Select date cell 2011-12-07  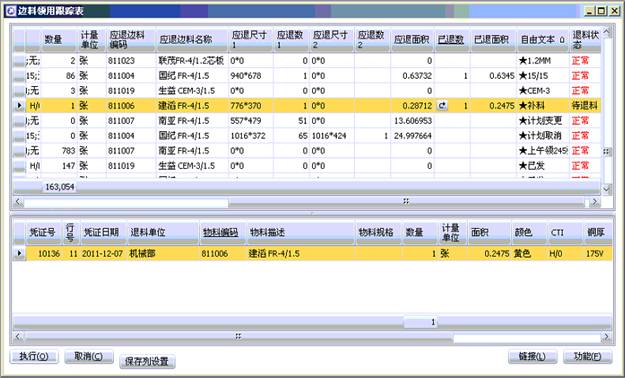pyautogui.click(x=103, y=253)
